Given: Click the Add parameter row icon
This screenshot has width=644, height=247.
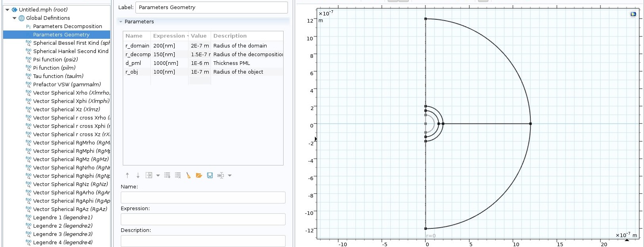Looking at the screenshot, I should 167,175.
